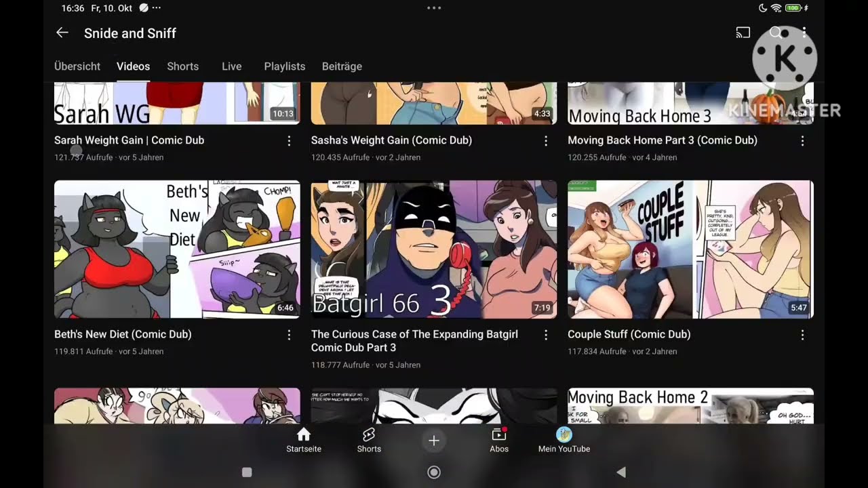Play Moving Back Home 2 thumbnail

pyautogui.click(x=690, y=406)
